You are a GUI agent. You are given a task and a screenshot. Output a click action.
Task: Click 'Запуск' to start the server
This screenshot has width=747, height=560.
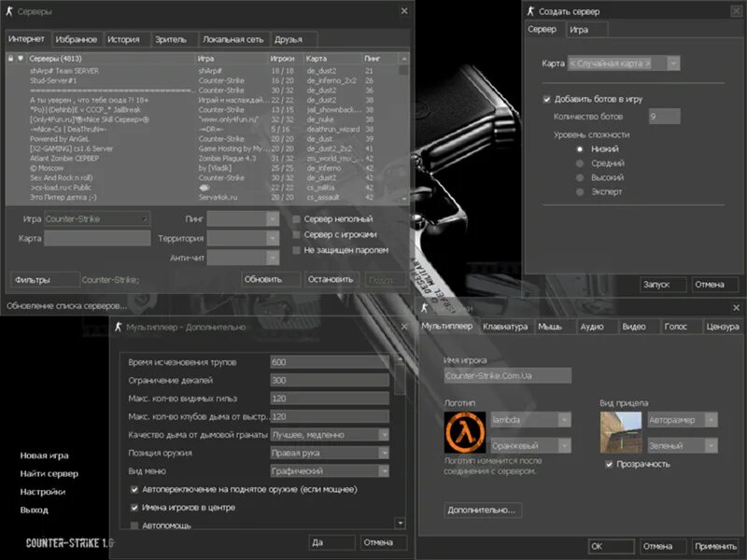[x=663, y=285]
